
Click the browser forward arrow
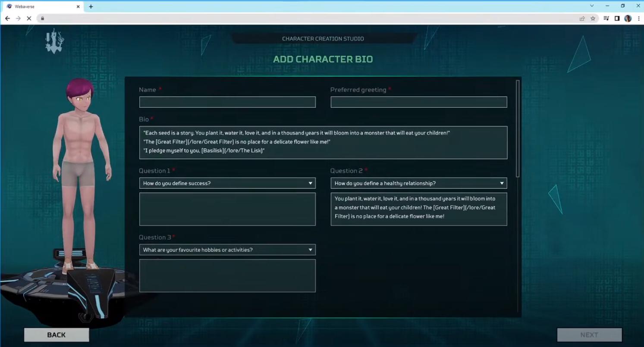click(x=18, y=19)
